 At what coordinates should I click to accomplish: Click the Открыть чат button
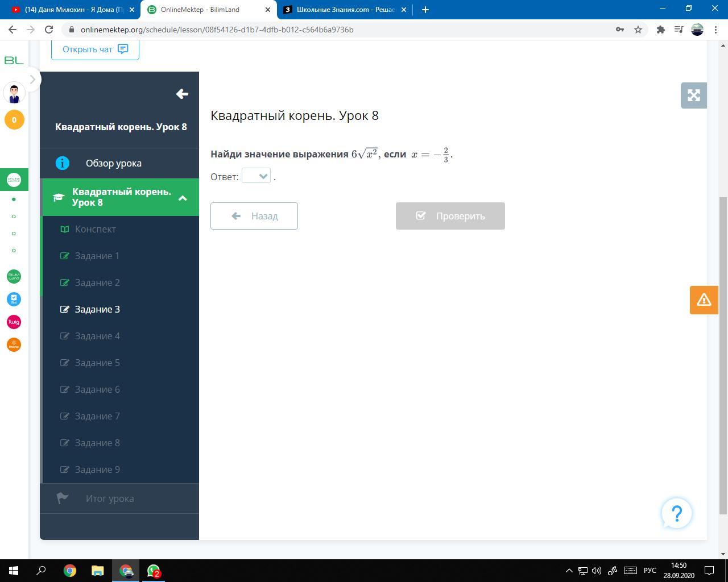pyautogui.click(x=95, y=49)
